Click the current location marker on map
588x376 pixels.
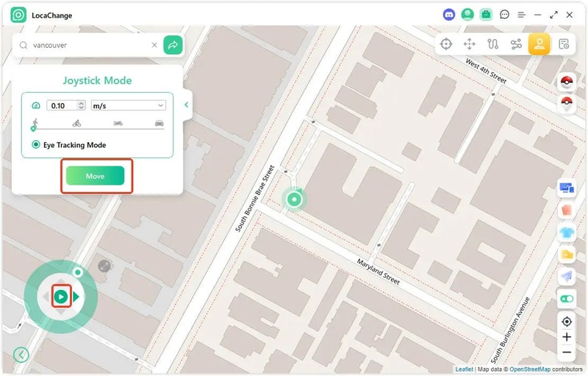pyautogui.click(x=295, y=199)
